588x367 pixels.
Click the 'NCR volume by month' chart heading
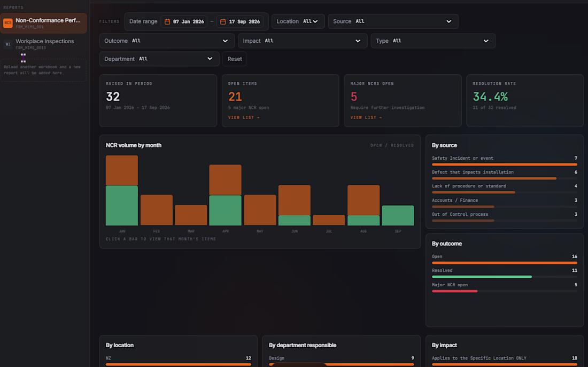(x=134, y=145)
